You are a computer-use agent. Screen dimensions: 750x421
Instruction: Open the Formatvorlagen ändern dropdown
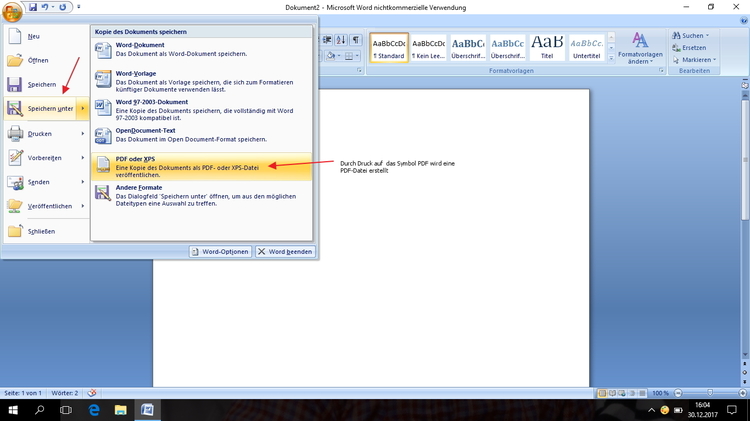(640, 48)
